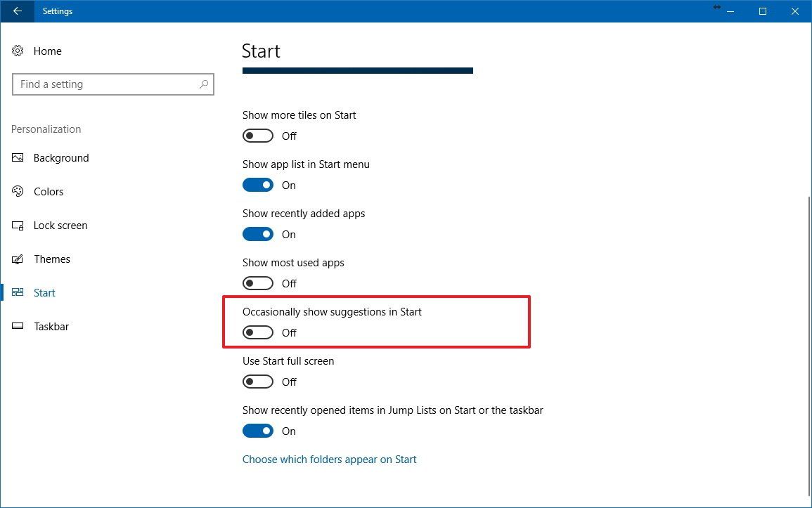The height and width of the screenshot is (508, 812).
Task: Click the Home gear icon in sidebar
Action: click(x=17, y=51)
